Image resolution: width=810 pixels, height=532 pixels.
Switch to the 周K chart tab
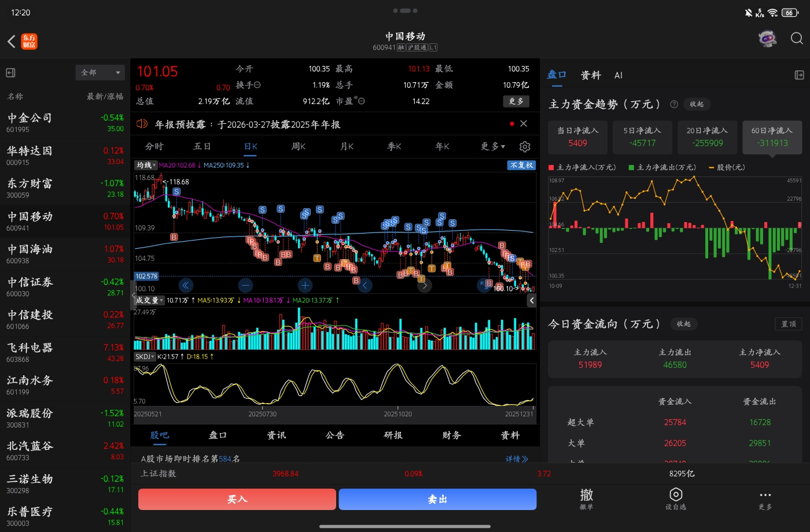[299, 146]
